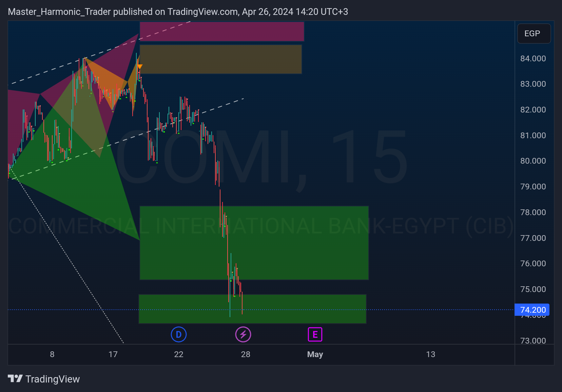Click the publisher text Master_Harmonic_Trader header
Screen dimensions: 562x392
tap(59, 12)
